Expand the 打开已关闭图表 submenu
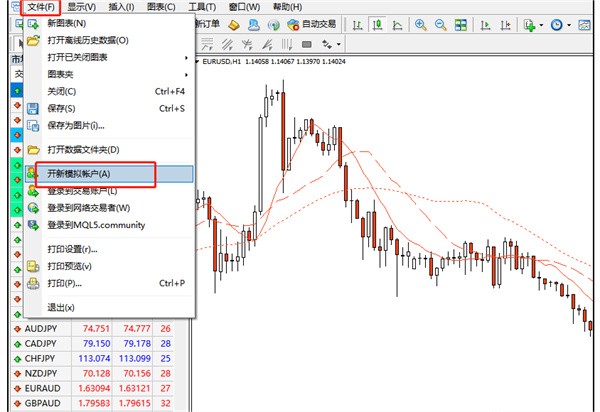 [110, 57]
